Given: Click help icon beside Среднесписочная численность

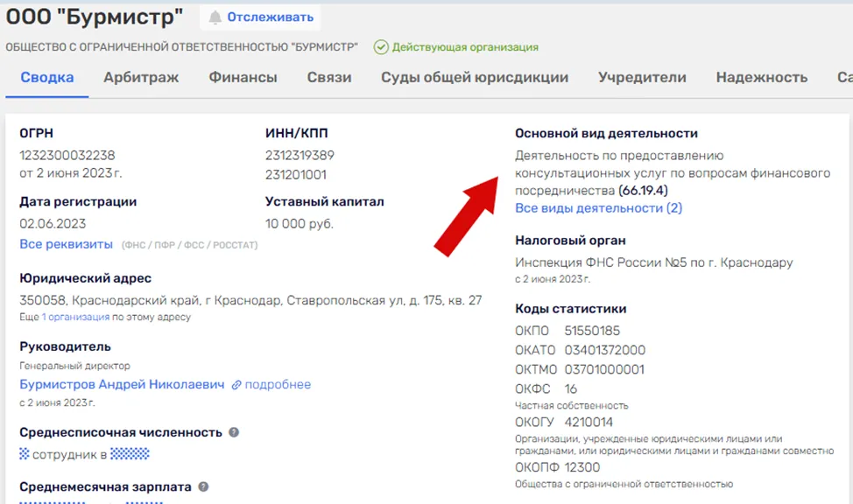Looking at the screenshot, I should (234, 432).
